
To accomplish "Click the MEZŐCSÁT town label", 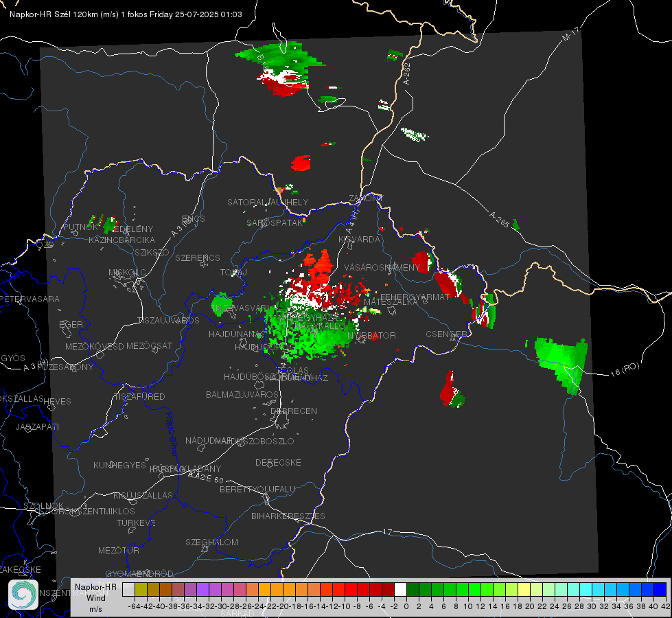I will pyautogui.click(x=149, y=345).
